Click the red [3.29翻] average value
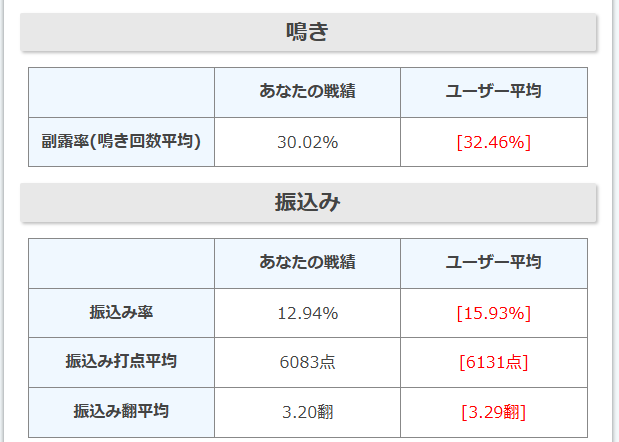The image size is (619, 442). [x=493, y=412]
